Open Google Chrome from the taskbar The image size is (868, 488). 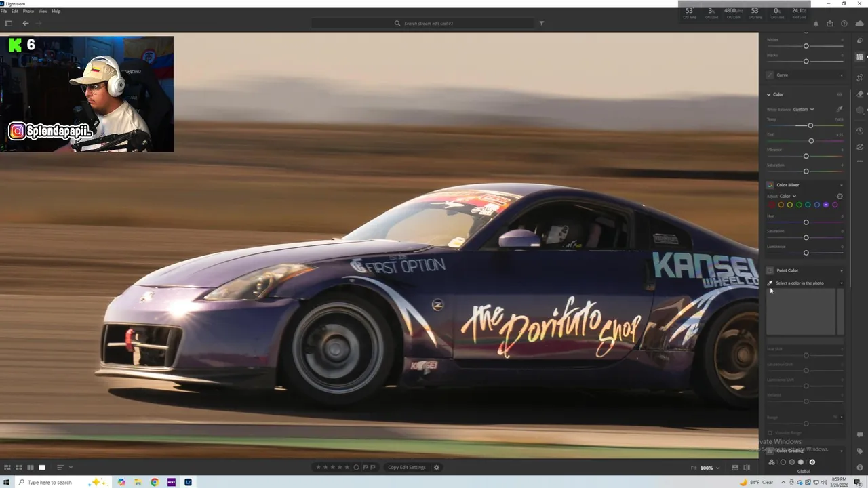[x=155, y=482]
